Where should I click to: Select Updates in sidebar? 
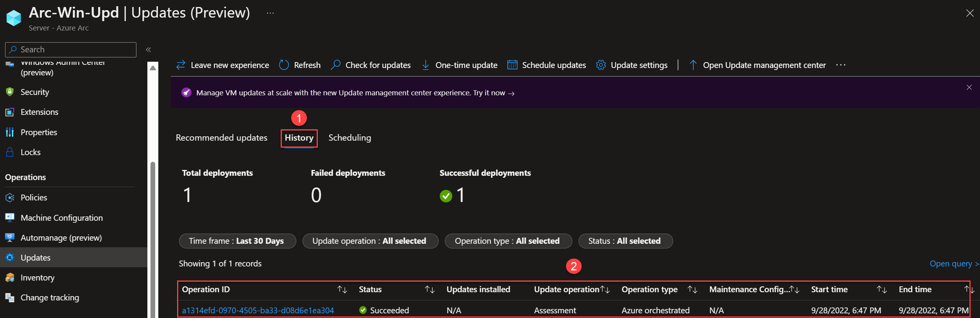point(73,258)
